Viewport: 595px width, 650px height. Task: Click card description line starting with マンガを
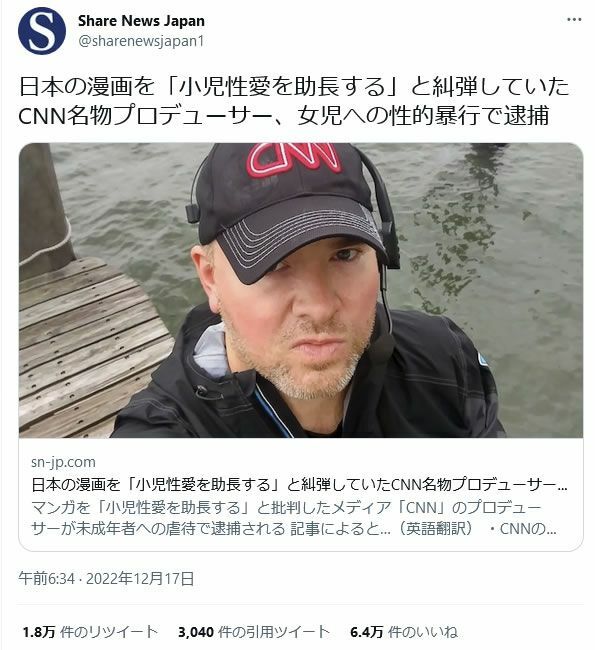286,507
